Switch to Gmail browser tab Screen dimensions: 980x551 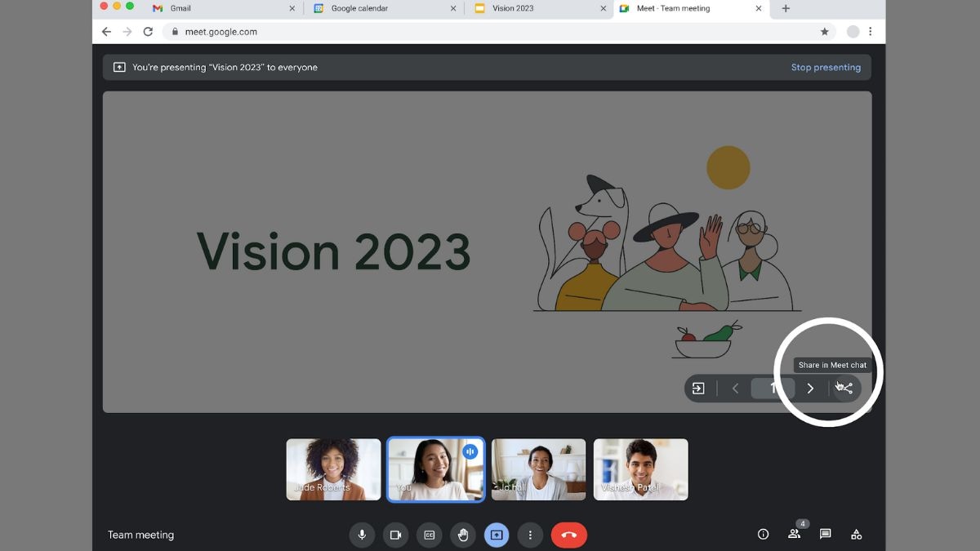[x=225, y=8]
